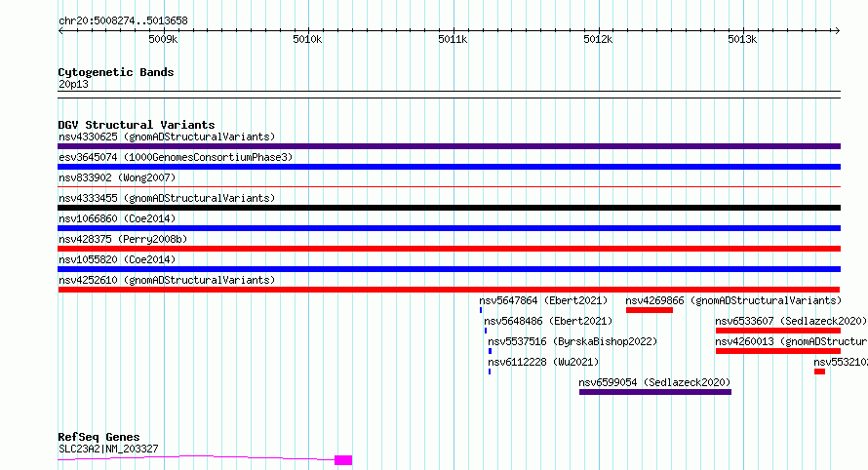This screenshot has height=470, width=868.
Task: Click the ruler's left arrow end
Action: point(60,31)
